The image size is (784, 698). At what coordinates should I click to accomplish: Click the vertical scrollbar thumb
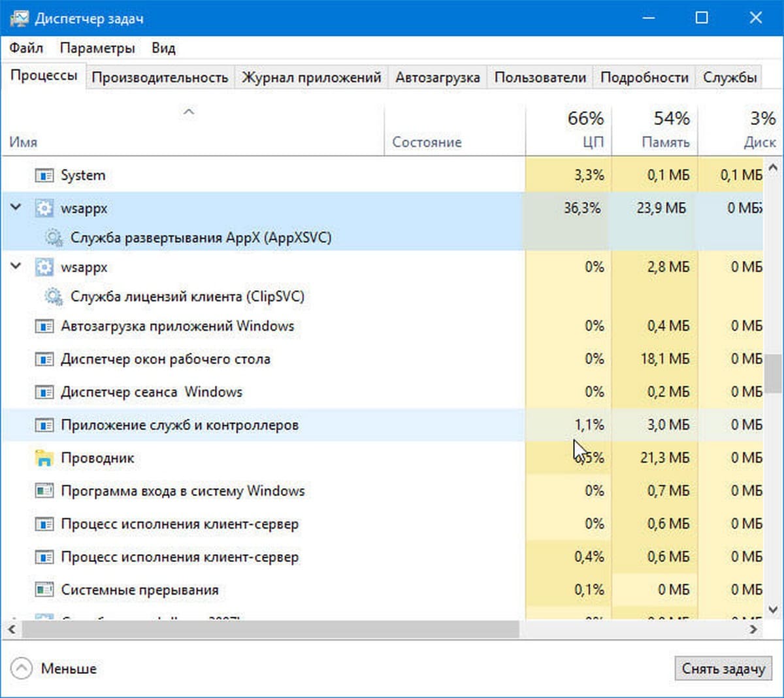pyautogui.click(x=773, y=374)
